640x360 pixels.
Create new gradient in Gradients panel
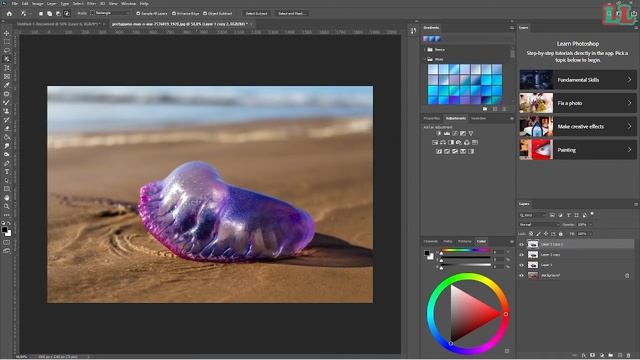pos(495,109)
